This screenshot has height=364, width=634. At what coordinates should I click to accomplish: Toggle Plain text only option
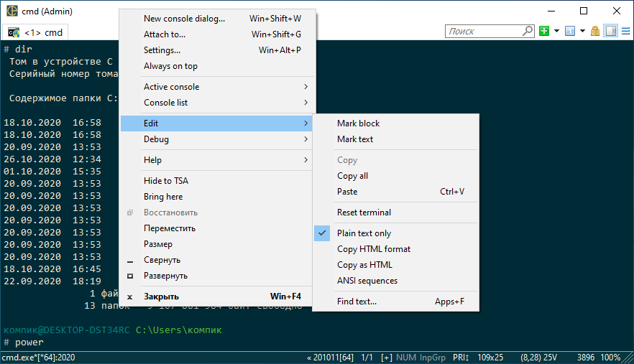tap(364, 233)
